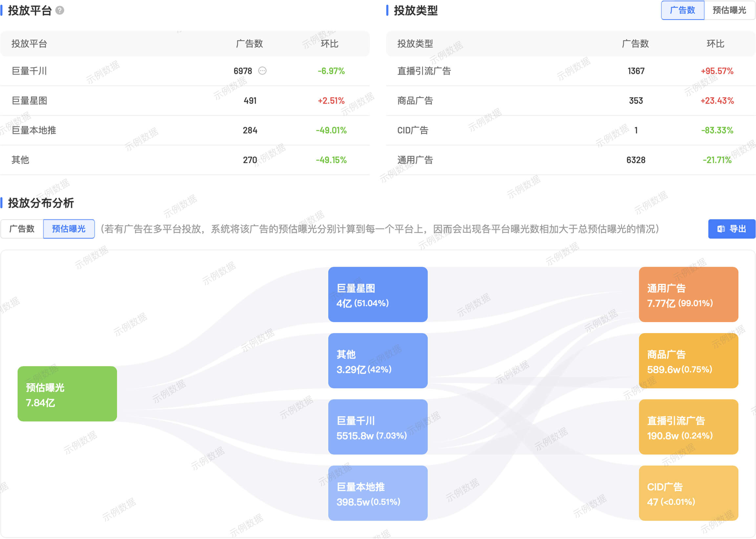Click the 1367 ad count value
The image size is (756, 539).
pos(636,71)
